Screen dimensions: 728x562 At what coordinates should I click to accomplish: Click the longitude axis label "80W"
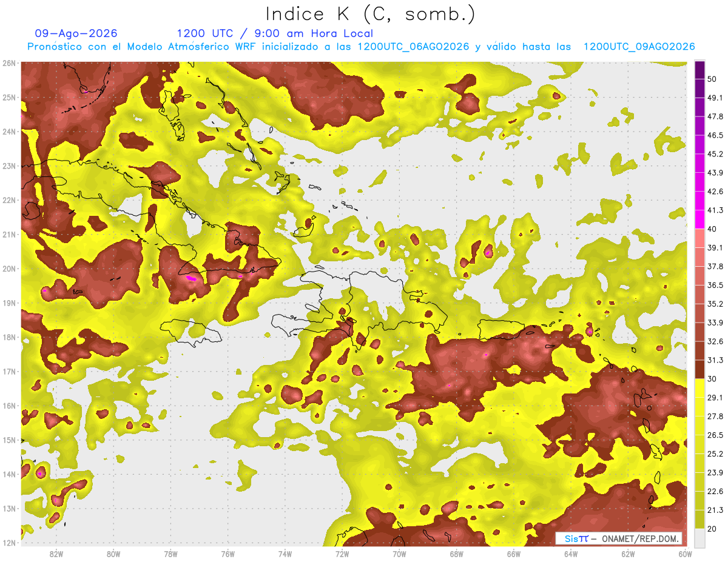113,554
